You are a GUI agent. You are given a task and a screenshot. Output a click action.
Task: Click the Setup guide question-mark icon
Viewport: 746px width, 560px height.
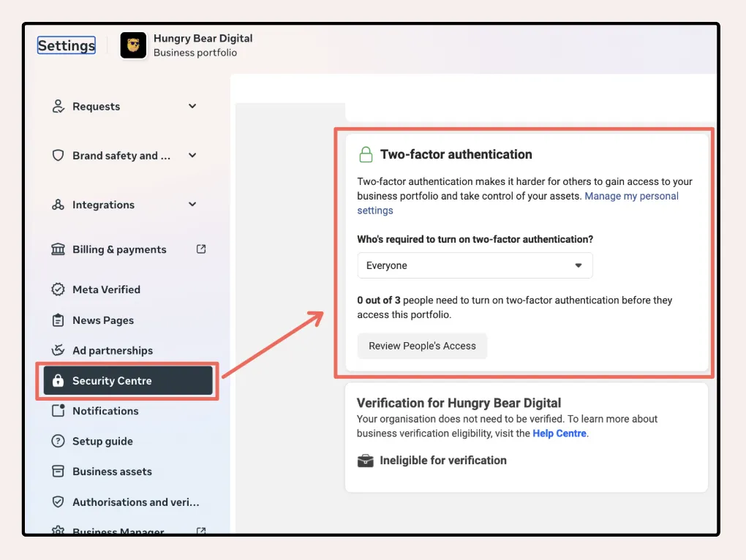58,441
